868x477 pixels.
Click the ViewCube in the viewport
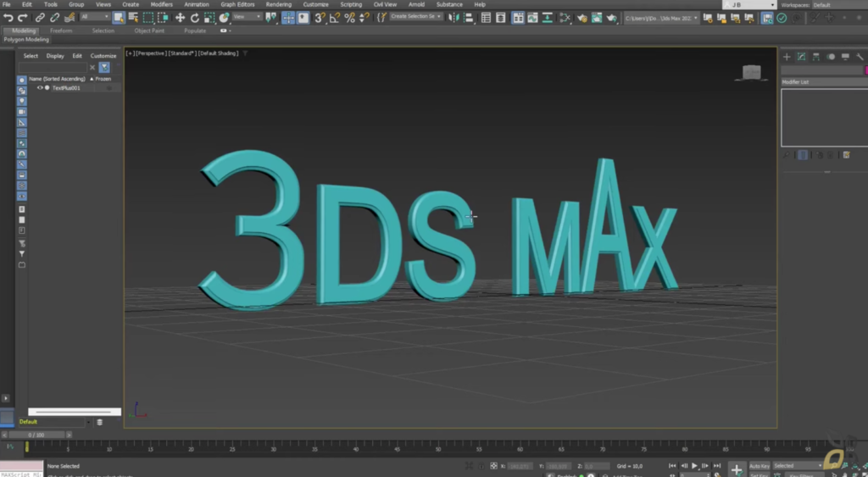point(751,72)
